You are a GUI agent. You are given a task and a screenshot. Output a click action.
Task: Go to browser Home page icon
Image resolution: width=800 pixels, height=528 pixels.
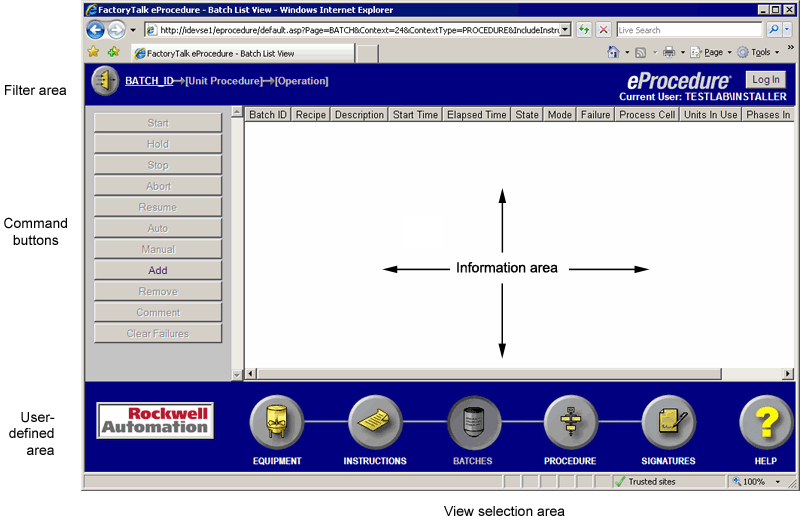pyautogui.click(x=613, y=52)
